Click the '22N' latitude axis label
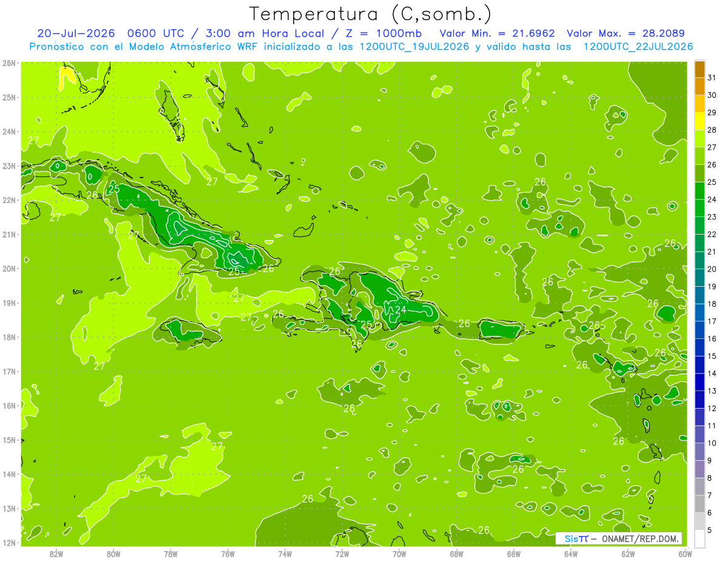Image resolution: width=728 pixels, height=562 pixels. coord(8,200)
